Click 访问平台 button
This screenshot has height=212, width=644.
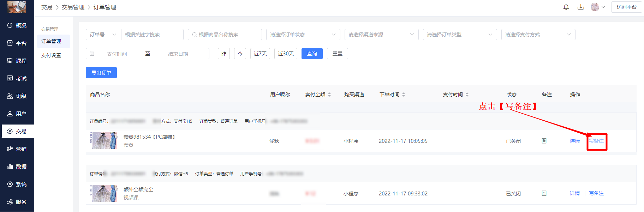pos(627,7)
